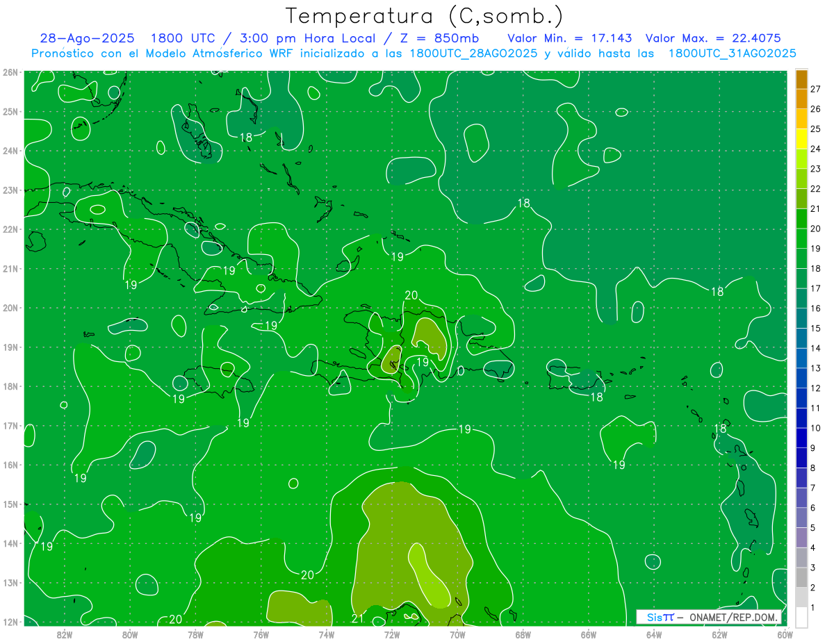Click the '15N' latitude axis label
Screen dimensions: 834x644
click(x=10, y=504)
